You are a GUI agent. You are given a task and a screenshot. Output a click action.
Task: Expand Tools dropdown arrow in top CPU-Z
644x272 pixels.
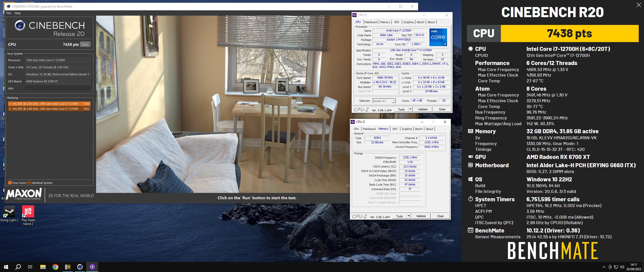tap(410, 109)
